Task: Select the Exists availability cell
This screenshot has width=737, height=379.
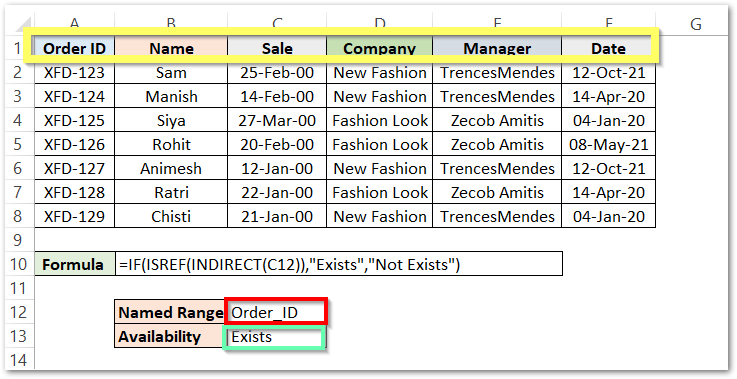Action: (x=274, y=337)
